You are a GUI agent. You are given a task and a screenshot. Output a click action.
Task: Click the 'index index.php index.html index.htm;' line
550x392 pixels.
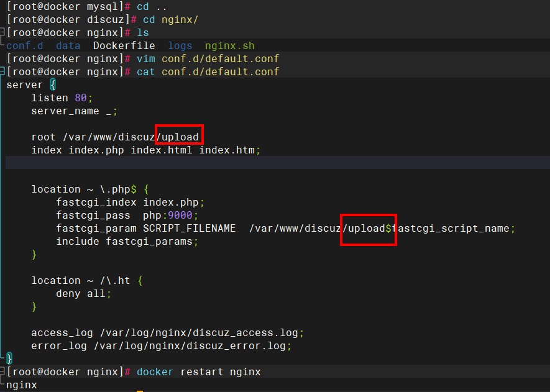[x=146, y=150]
